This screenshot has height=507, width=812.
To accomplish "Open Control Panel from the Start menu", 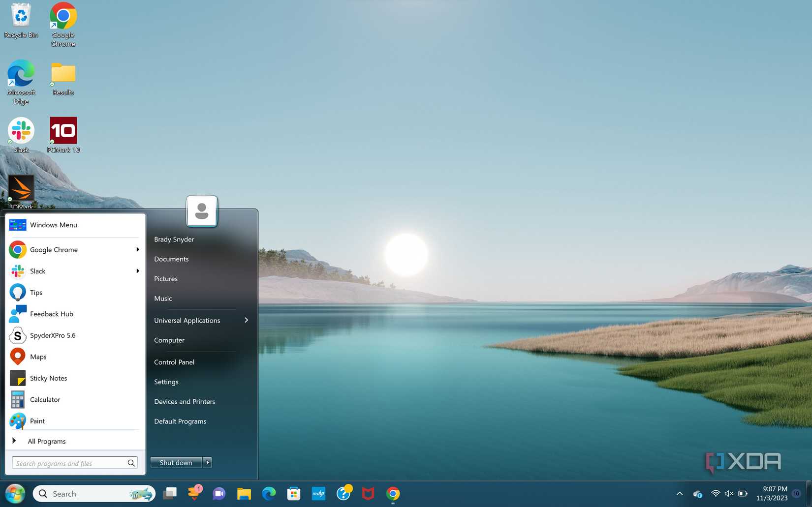I will (174, 362).
